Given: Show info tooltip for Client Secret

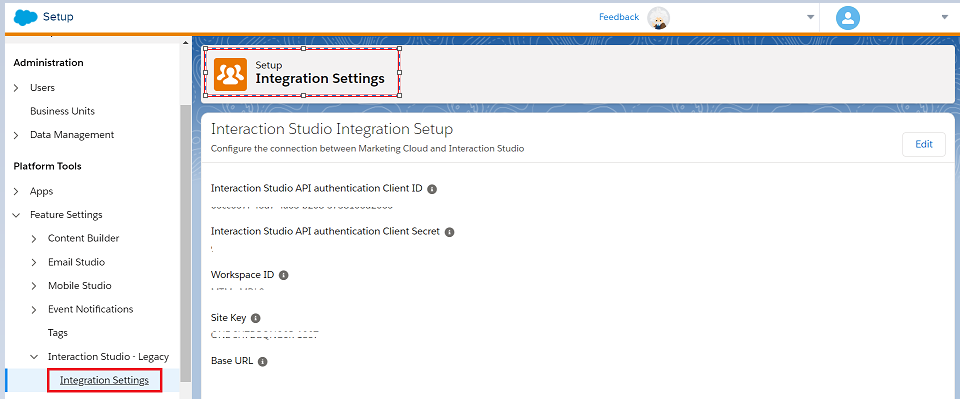Looking at the screenshot, I should pyautogui.click(x=449, y=232).
